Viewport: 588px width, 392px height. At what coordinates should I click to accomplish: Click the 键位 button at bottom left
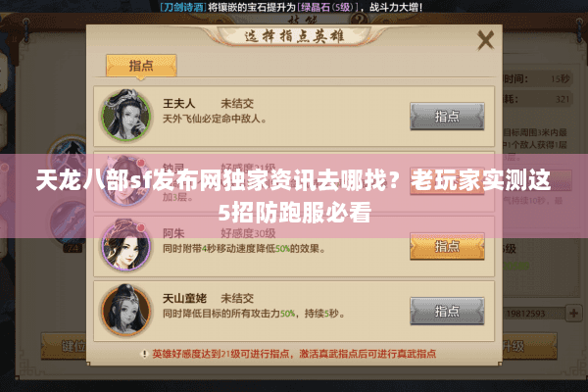point(64,346)
